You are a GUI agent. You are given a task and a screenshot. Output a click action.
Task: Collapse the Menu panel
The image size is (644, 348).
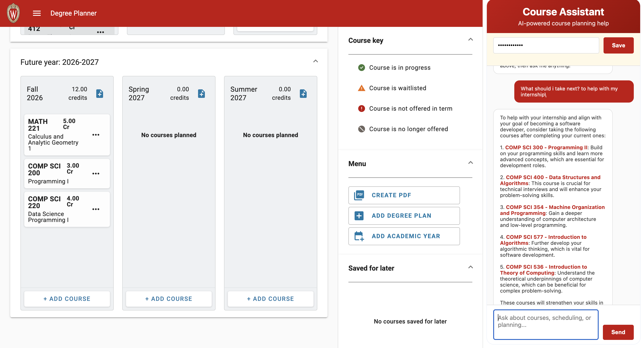470,163
